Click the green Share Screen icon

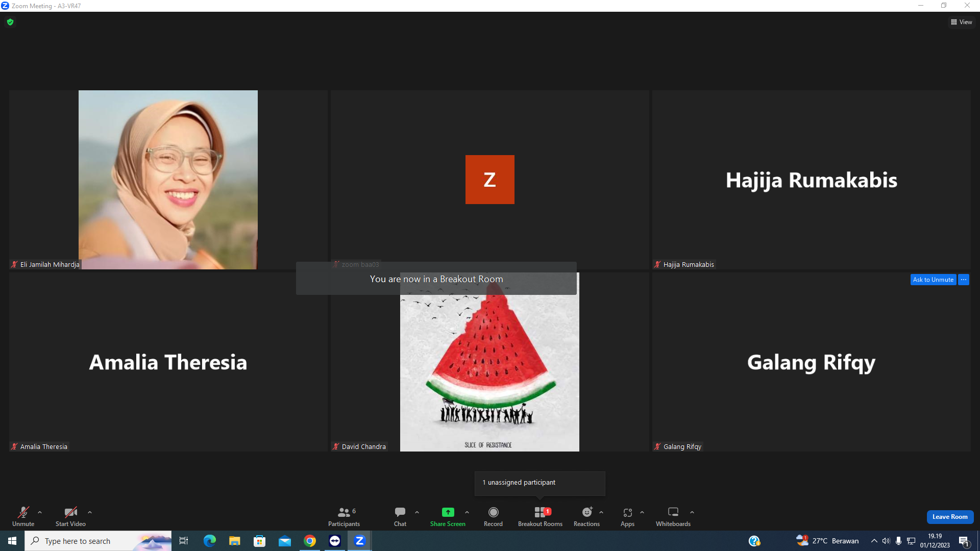[x=448, y=512]
